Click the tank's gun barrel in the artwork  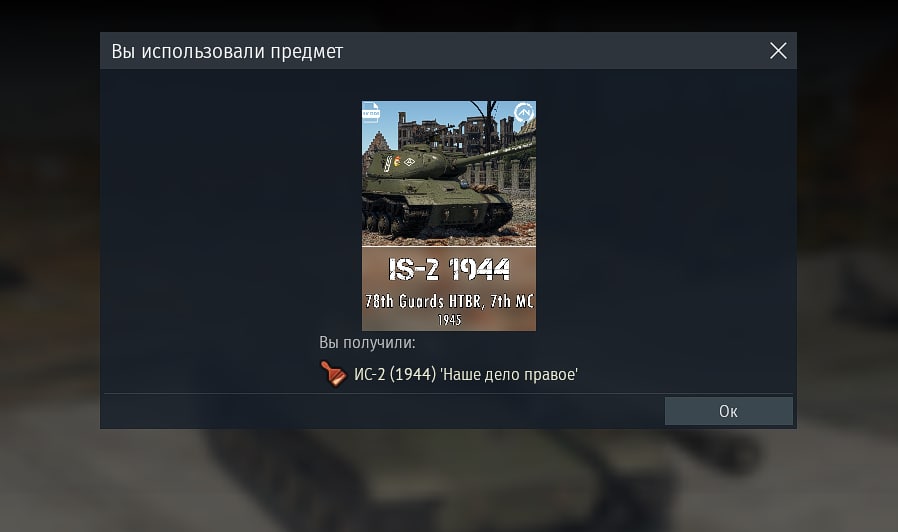click(x=495, y=153)
